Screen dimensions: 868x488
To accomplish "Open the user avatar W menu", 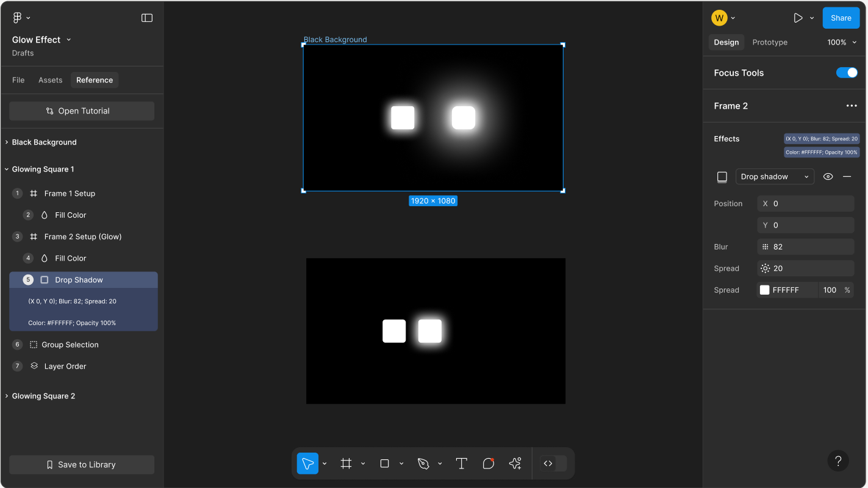I will (x=723, y=18).
